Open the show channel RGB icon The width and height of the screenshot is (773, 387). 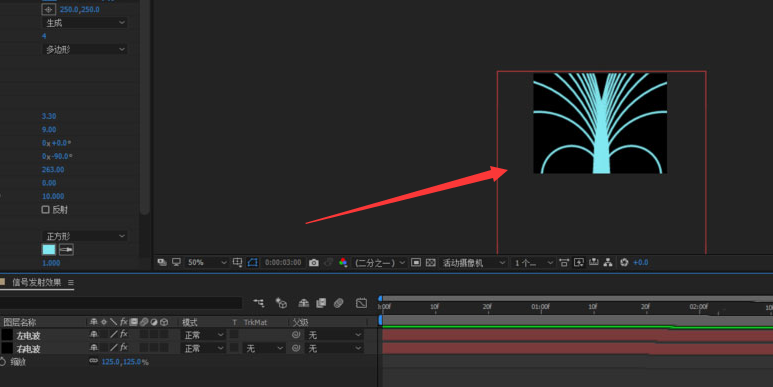point(343,263)
